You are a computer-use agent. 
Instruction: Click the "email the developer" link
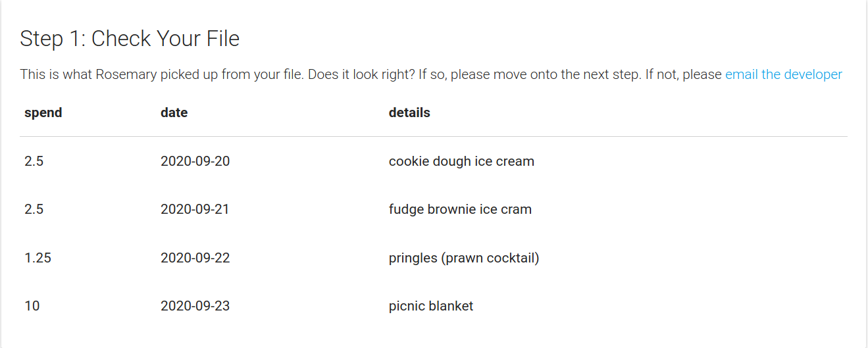[x=783, y=74]
